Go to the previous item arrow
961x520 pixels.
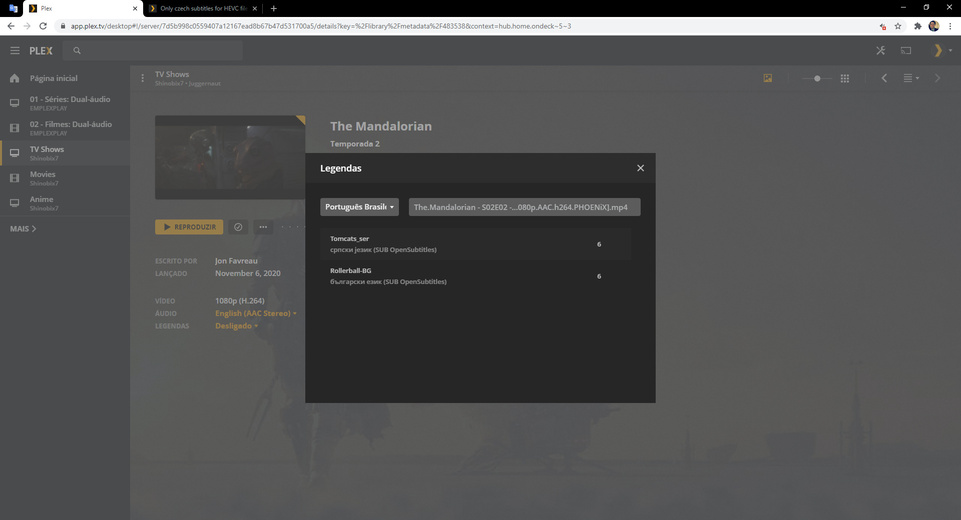point(884,78)
